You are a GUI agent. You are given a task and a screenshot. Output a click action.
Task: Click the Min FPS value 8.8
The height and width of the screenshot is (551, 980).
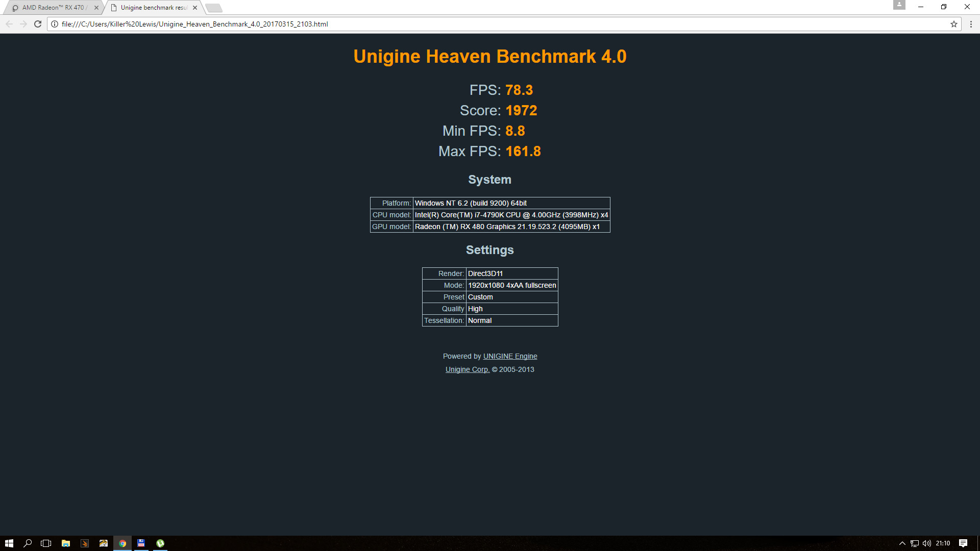point(515,131)
